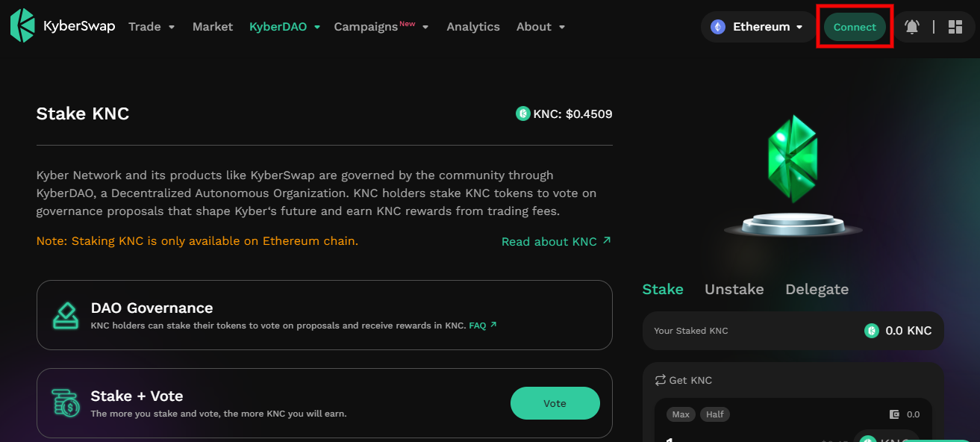The width and height of the screenshot is (980, 442).
Task: Open the Read about KNC link
Action: (556, 242)
